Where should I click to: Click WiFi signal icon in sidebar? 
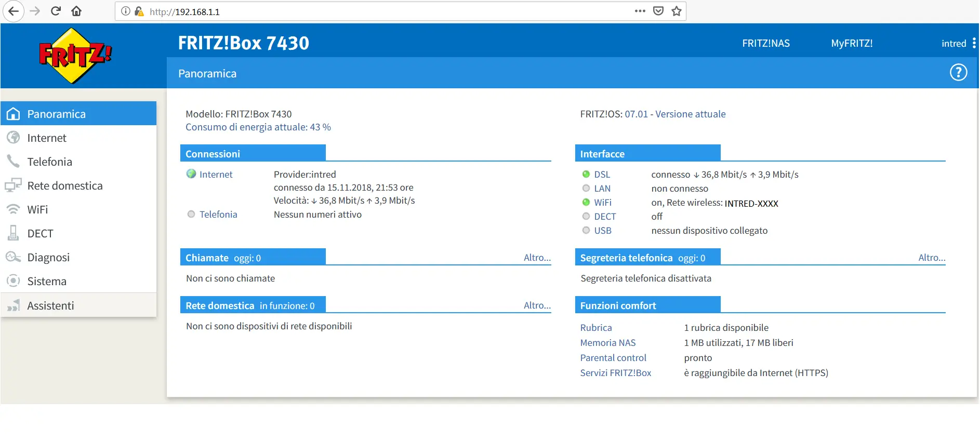14,209
